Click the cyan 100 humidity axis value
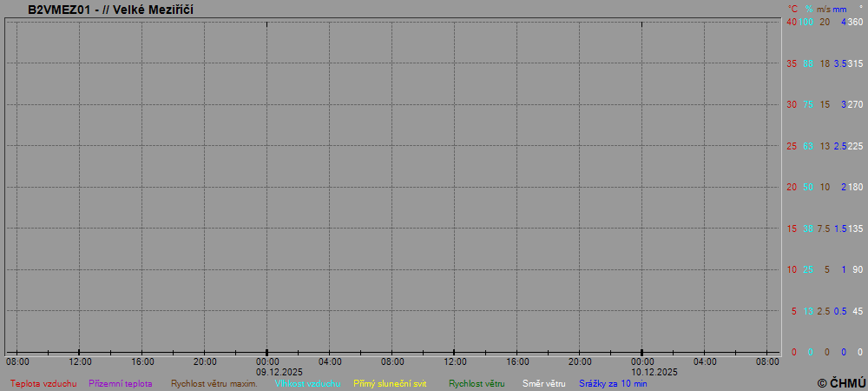Image resolution: width=868 pixels, height=391 pixels. tap(806, 22)
